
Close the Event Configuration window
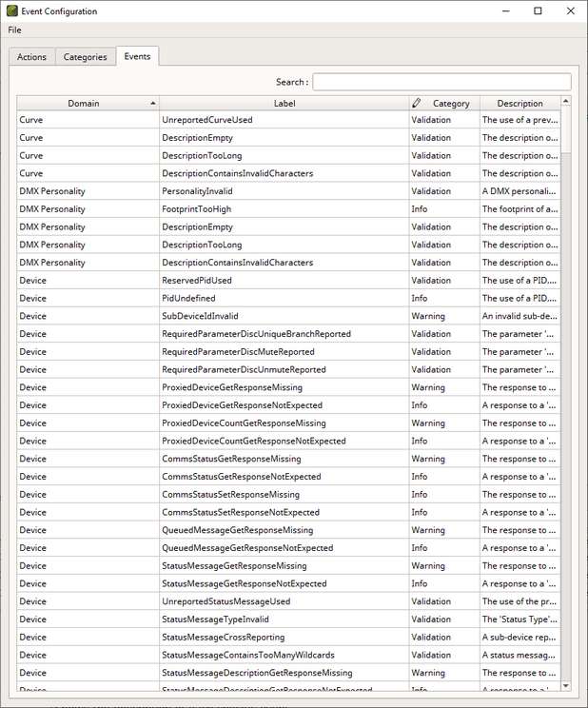pos(570,10)
